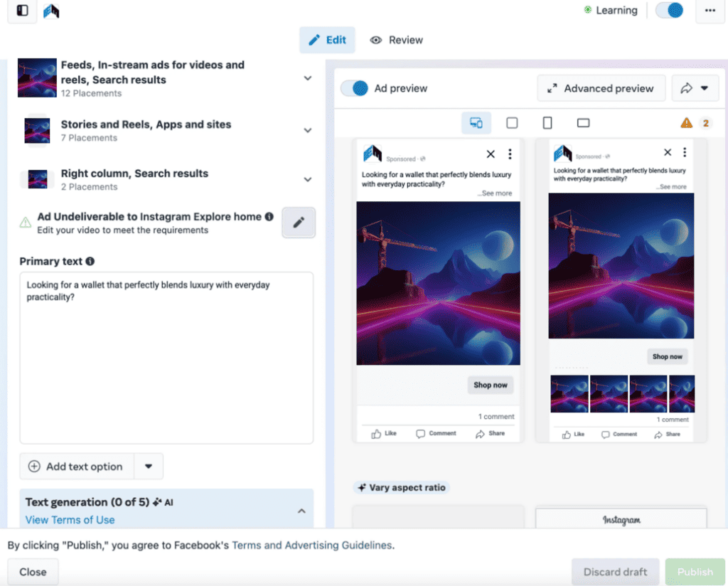Select the horizontal format preview icon
728x586 pixels.
tap(583, 122)
